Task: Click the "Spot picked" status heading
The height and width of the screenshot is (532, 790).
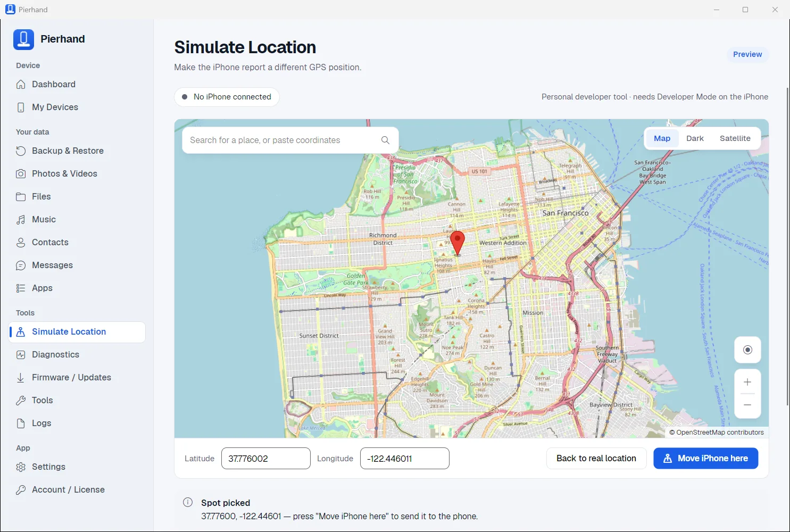Action: pyautogui.click(x=226, y=503)
